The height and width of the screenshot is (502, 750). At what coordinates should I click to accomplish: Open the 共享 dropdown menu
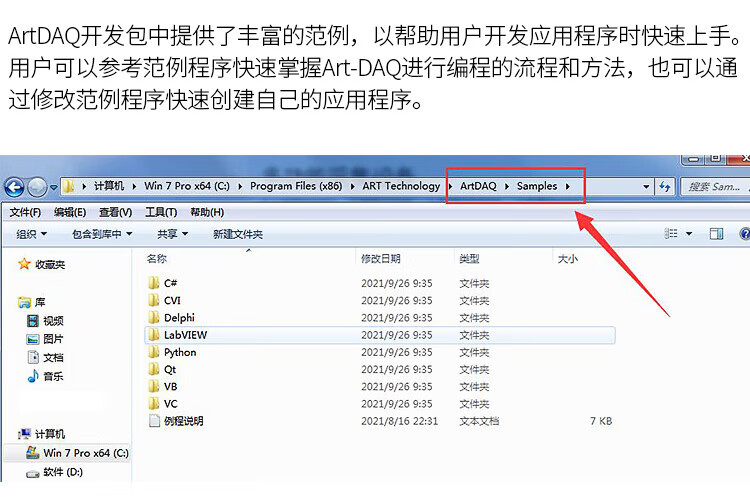[173, 234]
